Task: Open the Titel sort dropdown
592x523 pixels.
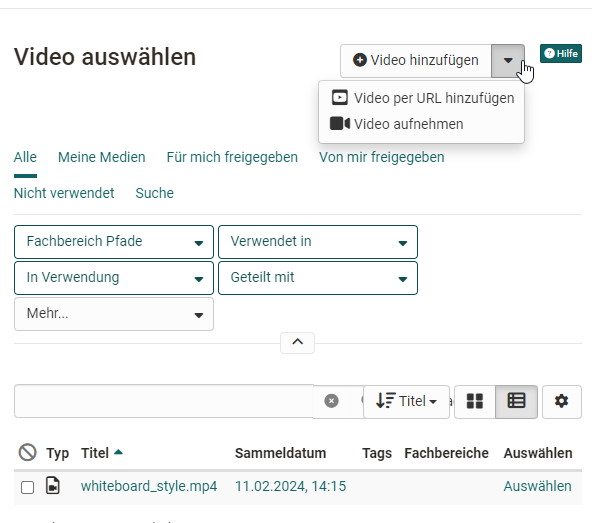Action: 406,401
